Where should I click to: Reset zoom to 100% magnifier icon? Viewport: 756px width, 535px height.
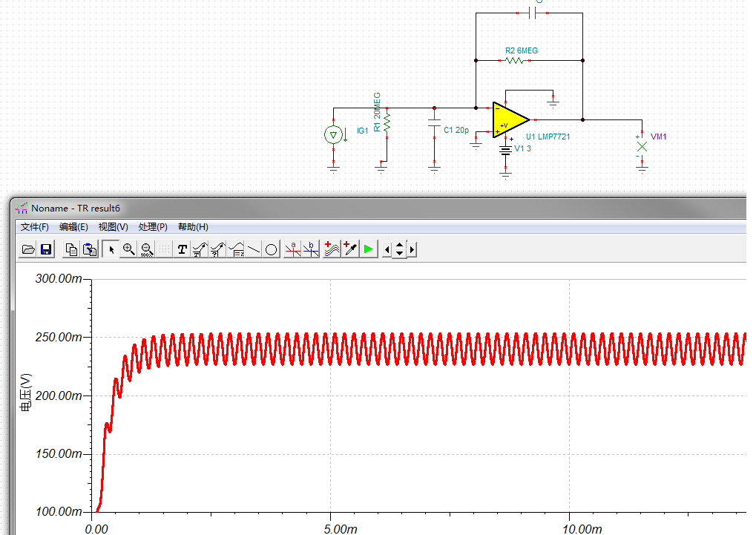pyautogui.click(x=146, y=250)
